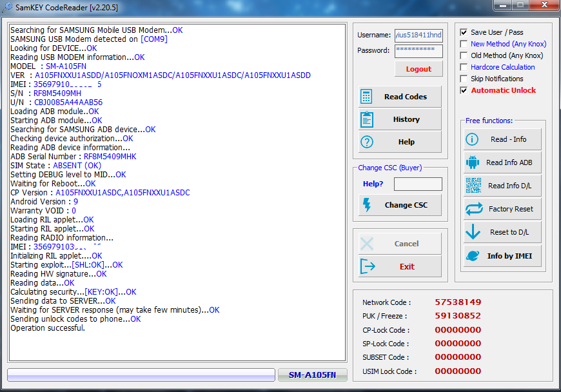This screenshot has height=392, width=561.
Task: Click [COM9] in the log
Action: tap(154, 39)
